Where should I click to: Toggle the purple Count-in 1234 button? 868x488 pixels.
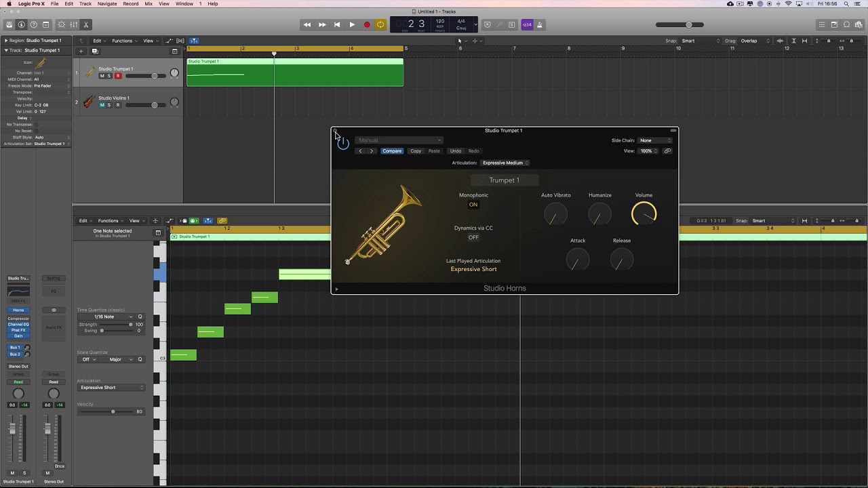[527, 25]
